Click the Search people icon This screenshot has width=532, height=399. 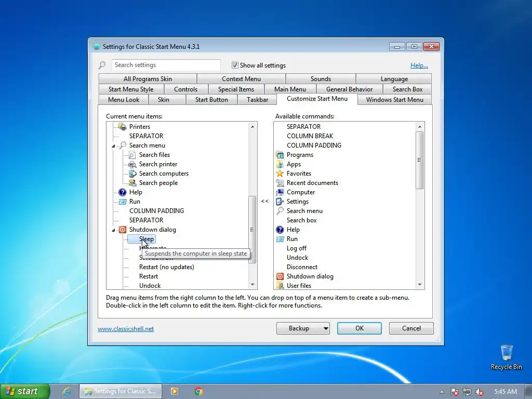click(x=132, y=183)
